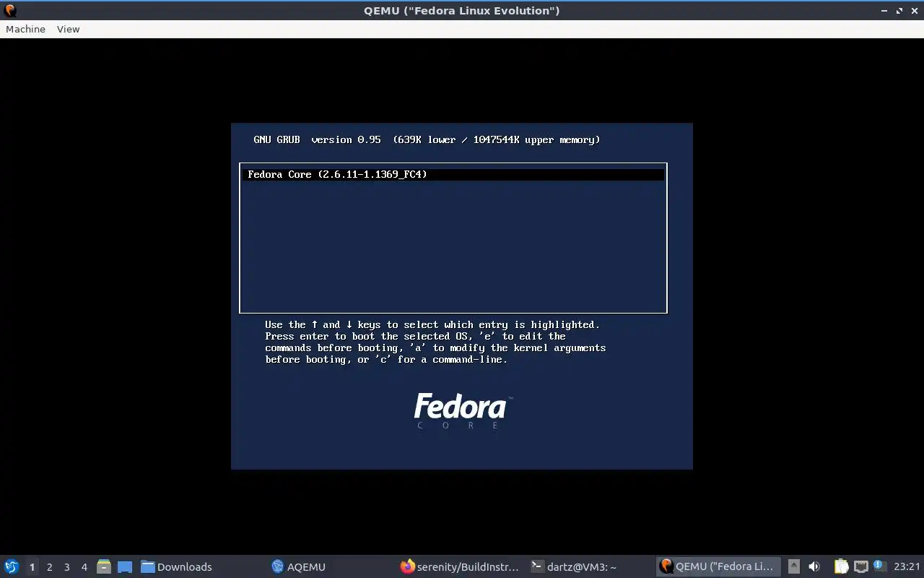This screenshot has height=578, width=924.
Task: Minimize the QEMU window
Action: (884, 11)
